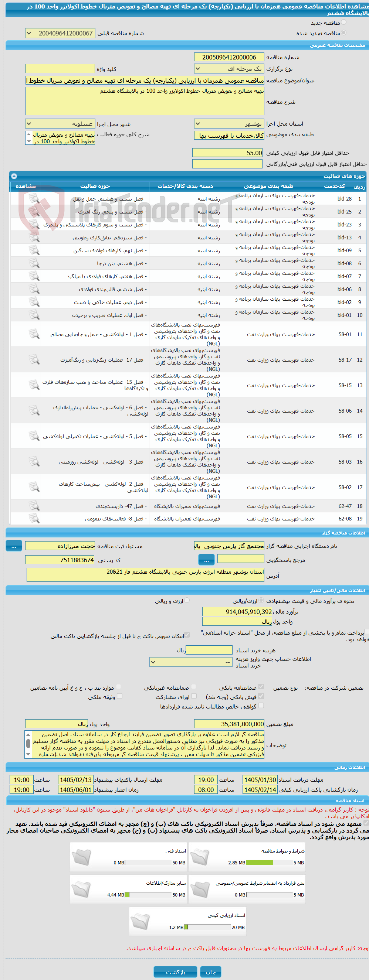
Task: Open view icon for row 58-03
Action: 34,461
